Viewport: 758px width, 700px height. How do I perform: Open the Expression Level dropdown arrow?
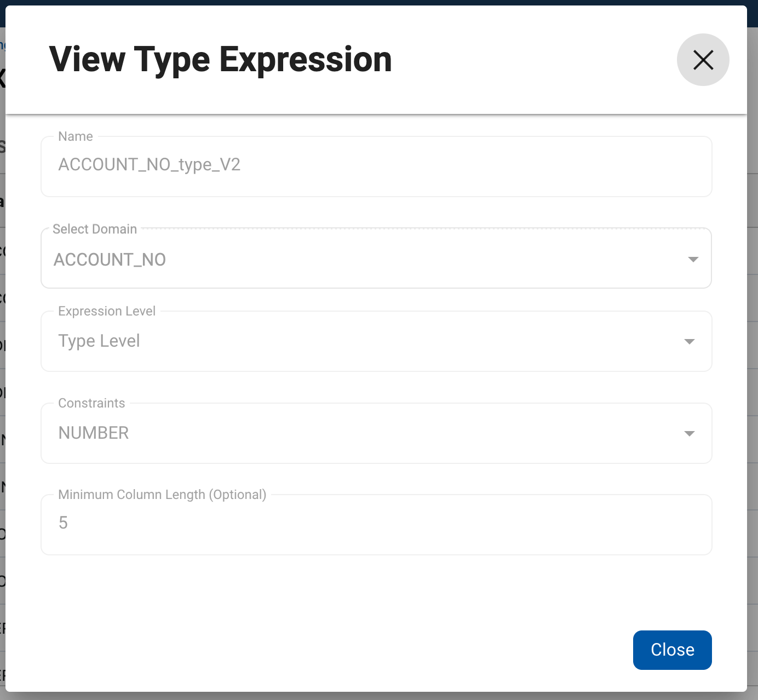tap(689, 341)
